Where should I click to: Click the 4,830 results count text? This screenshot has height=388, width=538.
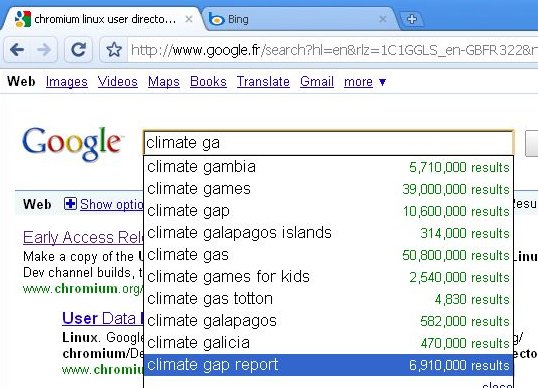point(472,299)
